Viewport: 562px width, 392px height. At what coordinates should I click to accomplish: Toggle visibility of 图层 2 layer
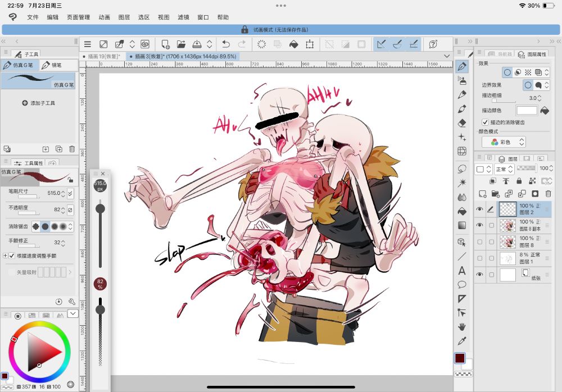(479, 209)
